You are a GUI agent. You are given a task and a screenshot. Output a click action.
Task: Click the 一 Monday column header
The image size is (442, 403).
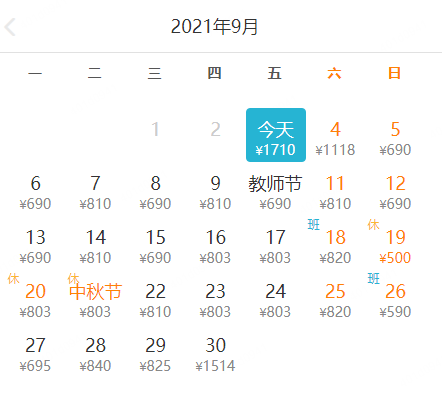35,73
